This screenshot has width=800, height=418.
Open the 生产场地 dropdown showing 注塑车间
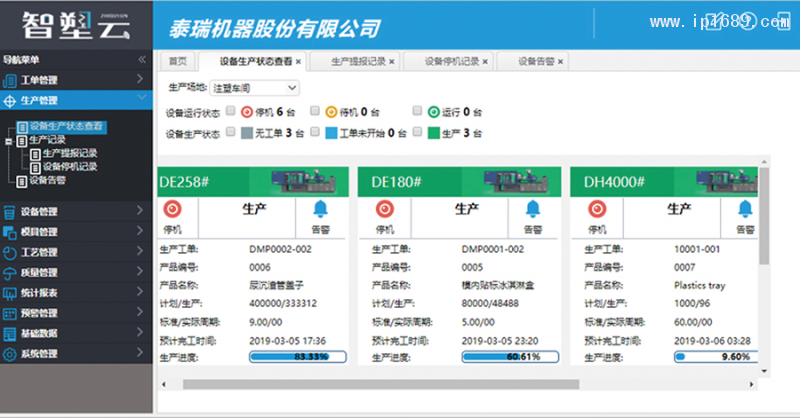(254, 88)
